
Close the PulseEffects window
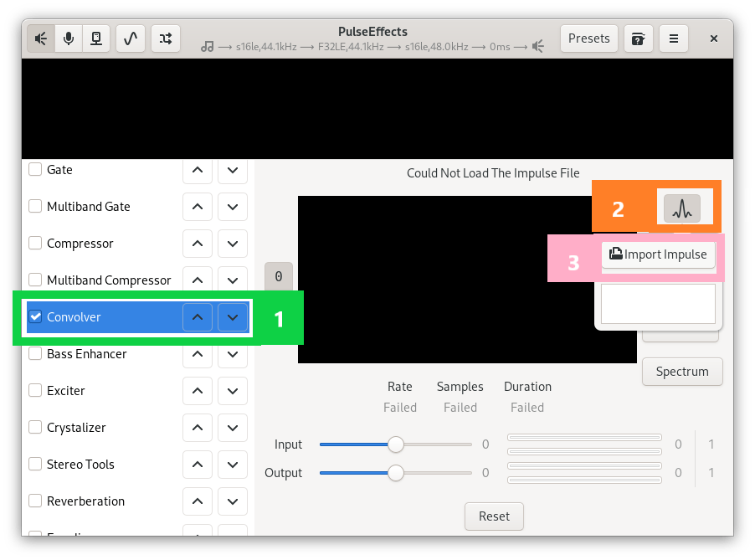(714, 39)
